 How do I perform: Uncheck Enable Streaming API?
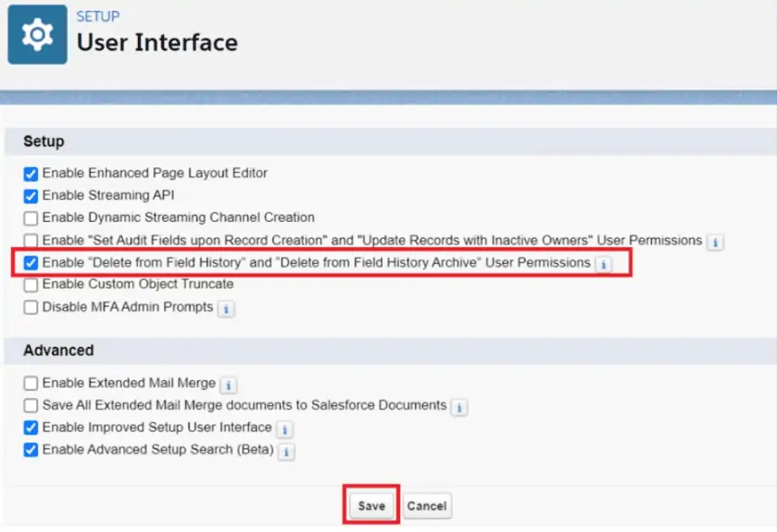(x=30, y=196)
